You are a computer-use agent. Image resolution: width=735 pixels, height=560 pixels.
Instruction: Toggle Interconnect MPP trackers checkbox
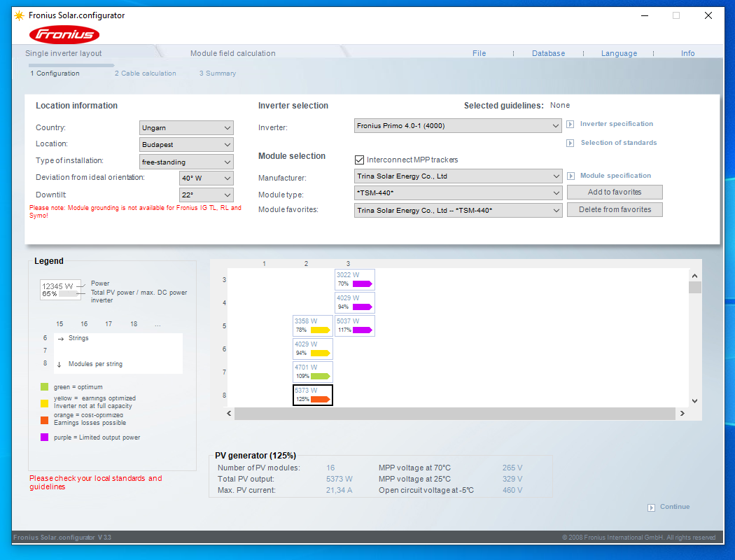click(360, 160)
